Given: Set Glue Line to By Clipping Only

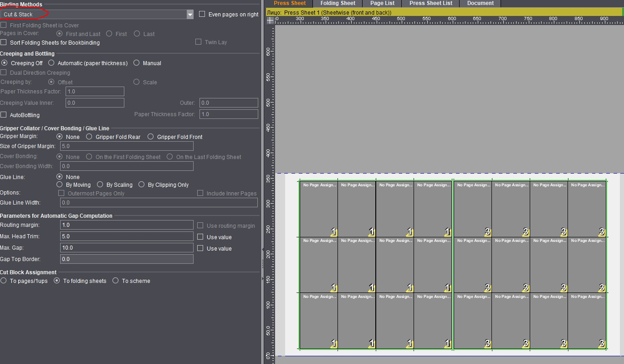Looking at the screenshot, I should [142, 185].
